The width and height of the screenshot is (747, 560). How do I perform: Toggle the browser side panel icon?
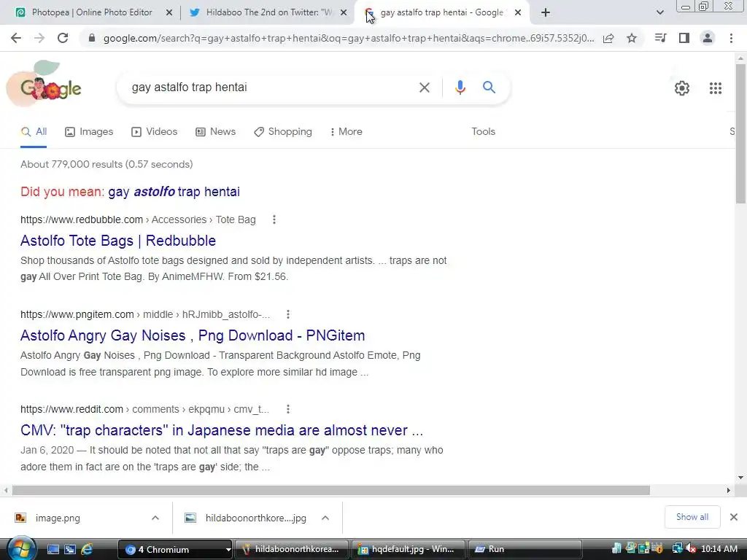click(684, 38)
